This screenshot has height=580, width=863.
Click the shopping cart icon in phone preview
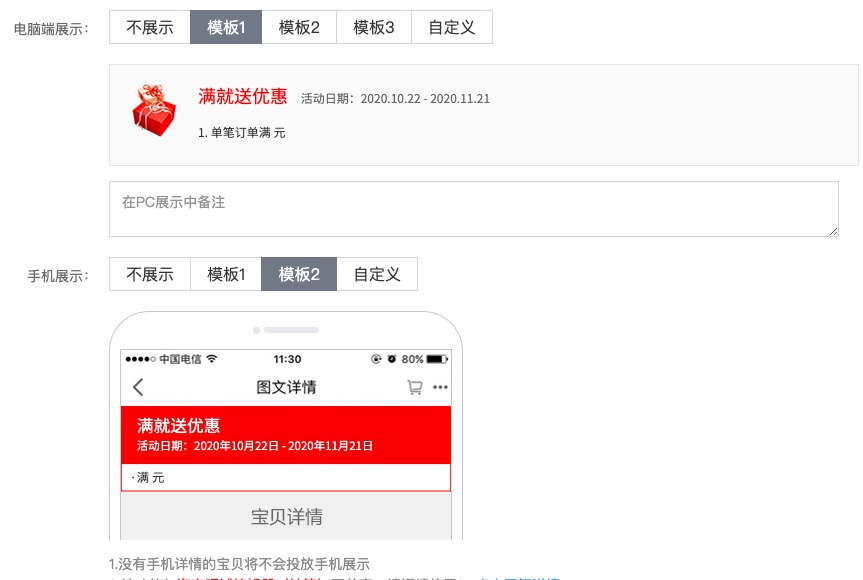tap(414, 388)
